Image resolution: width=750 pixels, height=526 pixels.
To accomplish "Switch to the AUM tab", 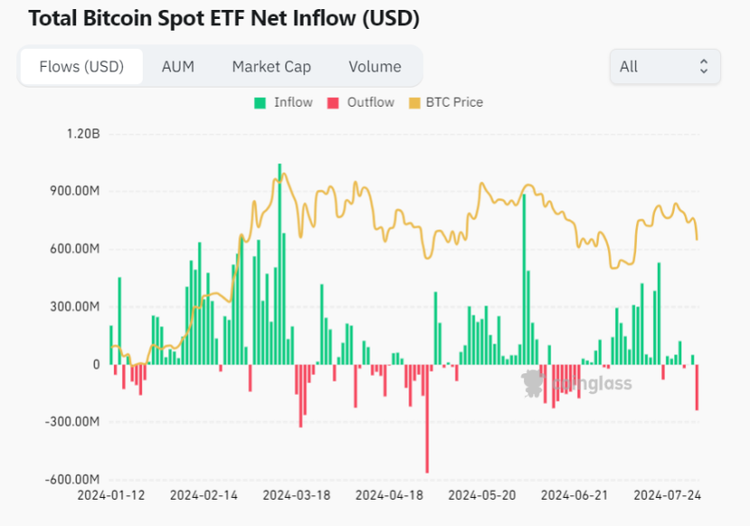I will (x=178, y=66).
